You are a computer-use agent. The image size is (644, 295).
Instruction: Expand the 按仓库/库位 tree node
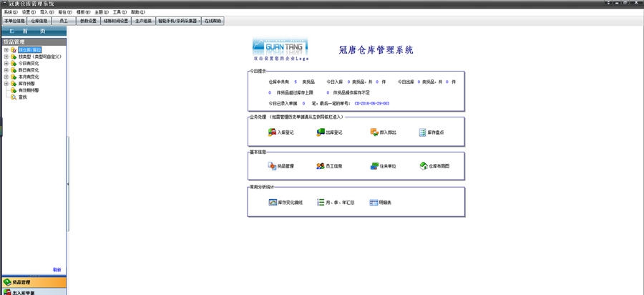pyautogui.click(x=6, y=49)
